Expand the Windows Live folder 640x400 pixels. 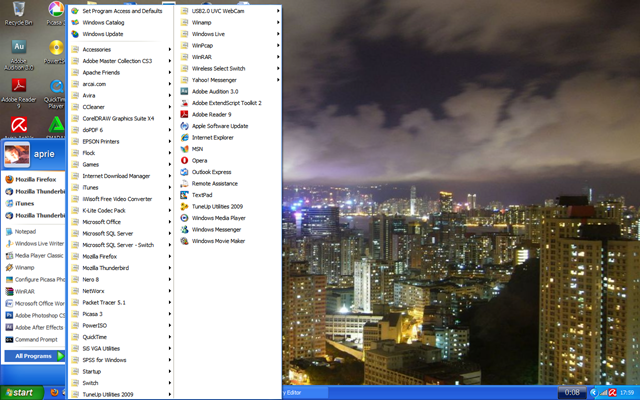click(x=228, y=34)
